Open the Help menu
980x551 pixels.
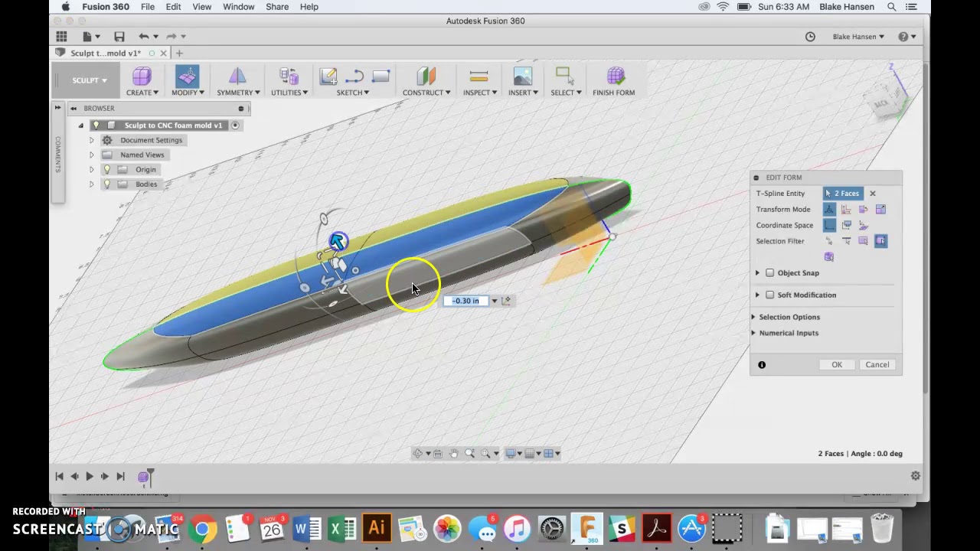tap(309, 7)
